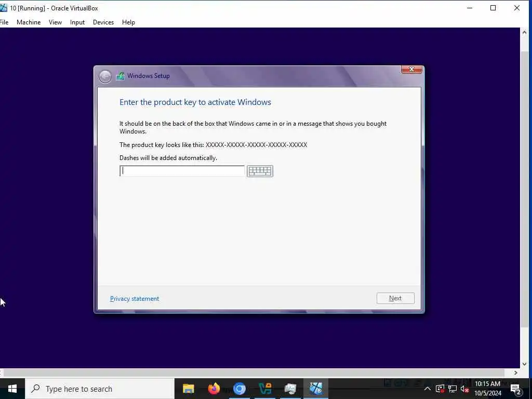The width and height of the screenshot is (532, 399).
Task: Open the File menu in VirtualBox
Action: (x=4, y=22)
